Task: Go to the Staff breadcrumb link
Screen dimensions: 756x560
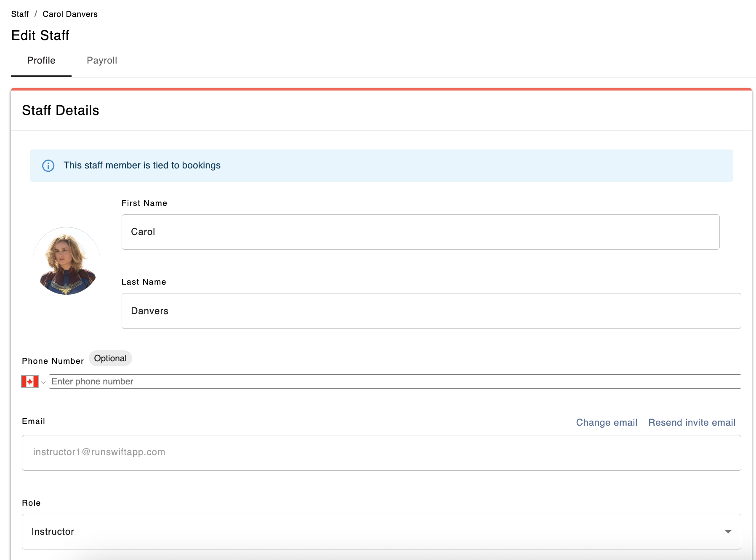Action: (20, 14)
